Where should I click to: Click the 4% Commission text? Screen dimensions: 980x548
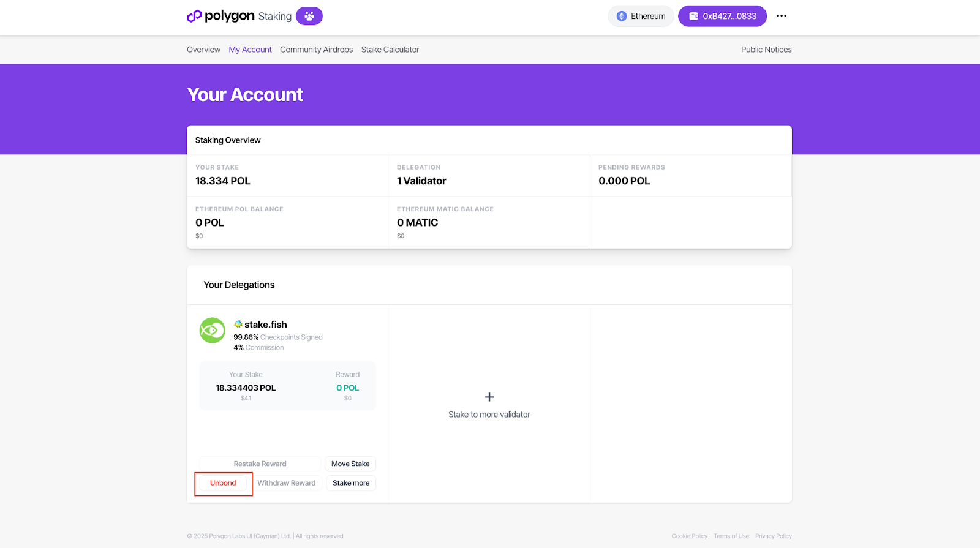click(x=258, y=348)
